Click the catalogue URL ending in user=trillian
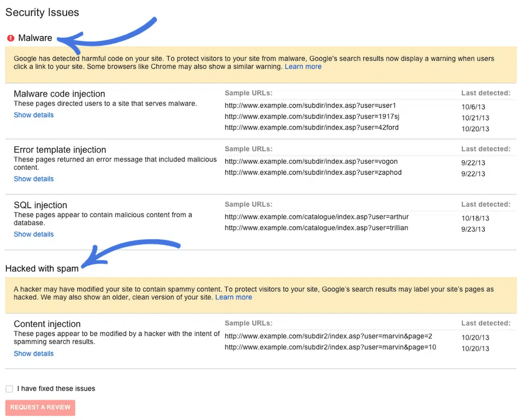The height and width of the screenshot is (420, 519). (317, 228)
